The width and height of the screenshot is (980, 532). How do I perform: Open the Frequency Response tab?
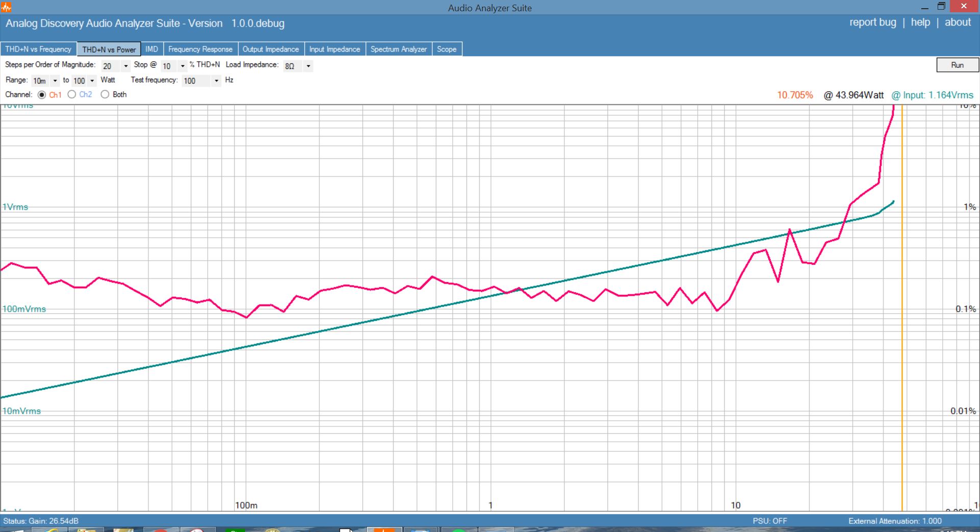(x=200, y=49)
